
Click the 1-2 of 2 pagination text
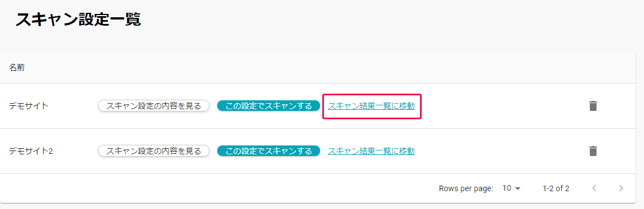tap(556, 188)
